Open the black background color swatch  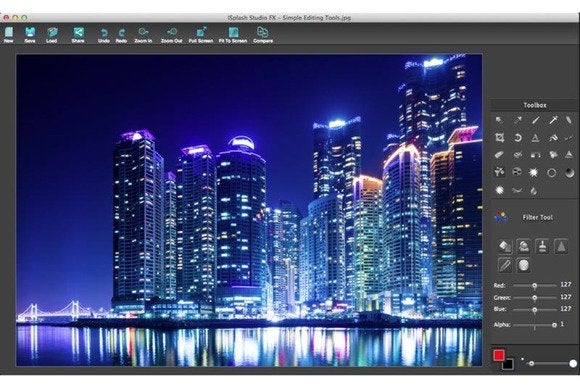pos(508,364)
